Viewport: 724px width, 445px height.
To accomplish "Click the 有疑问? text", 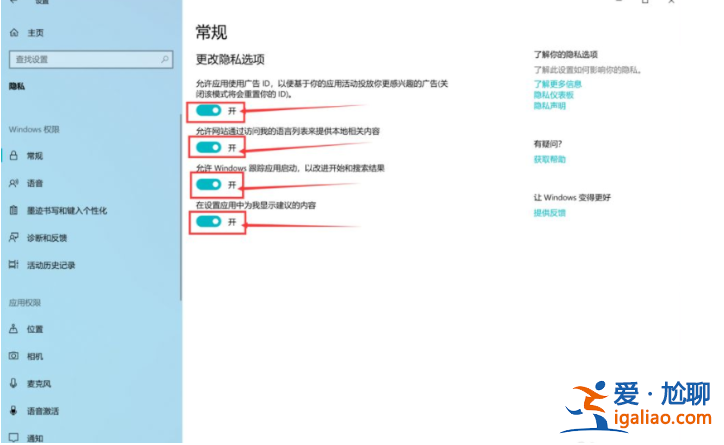I will point(548,144).
